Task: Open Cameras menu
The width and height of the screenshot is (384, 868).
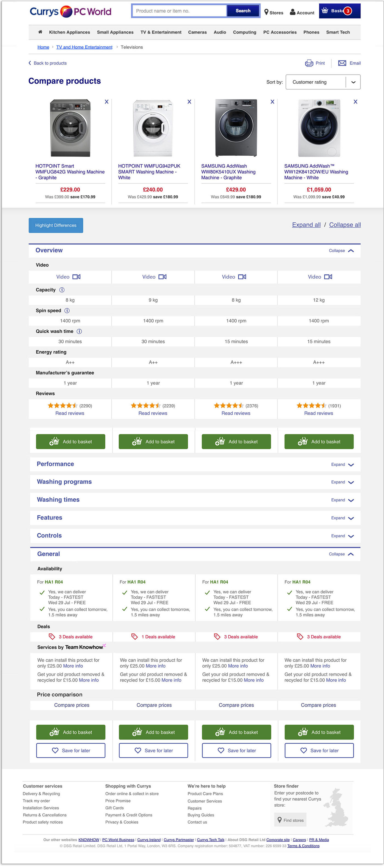Action: tap(197, 32)
